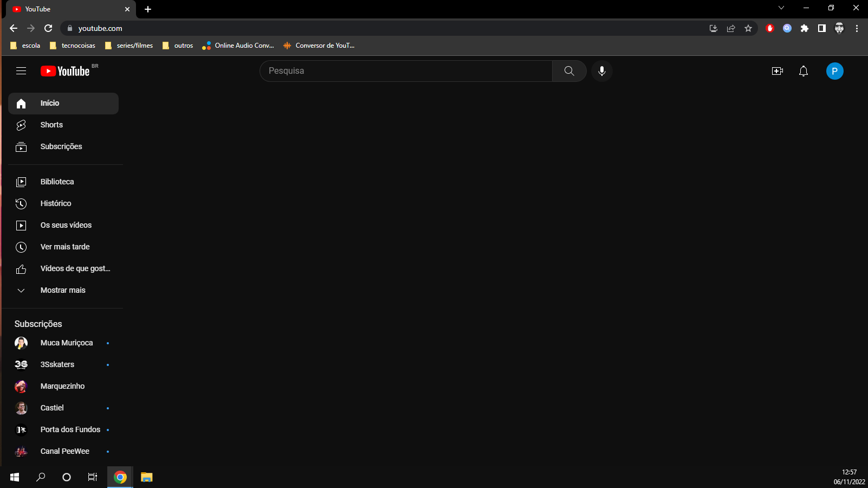Image resolution: width=868 pixels, height=488 pixels.
Task: Go forward in the browser
Action: coord(31,28)
